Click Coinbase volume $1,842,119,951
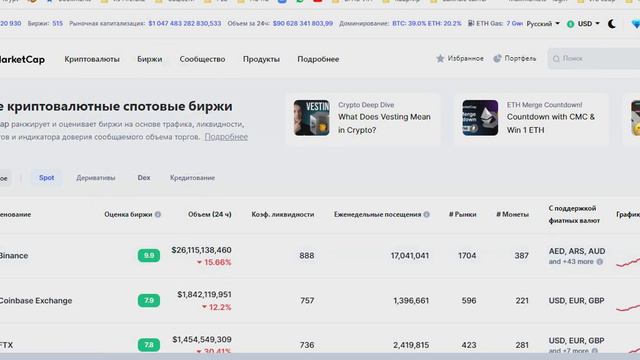The image size is (640, 360). point(204,294)
